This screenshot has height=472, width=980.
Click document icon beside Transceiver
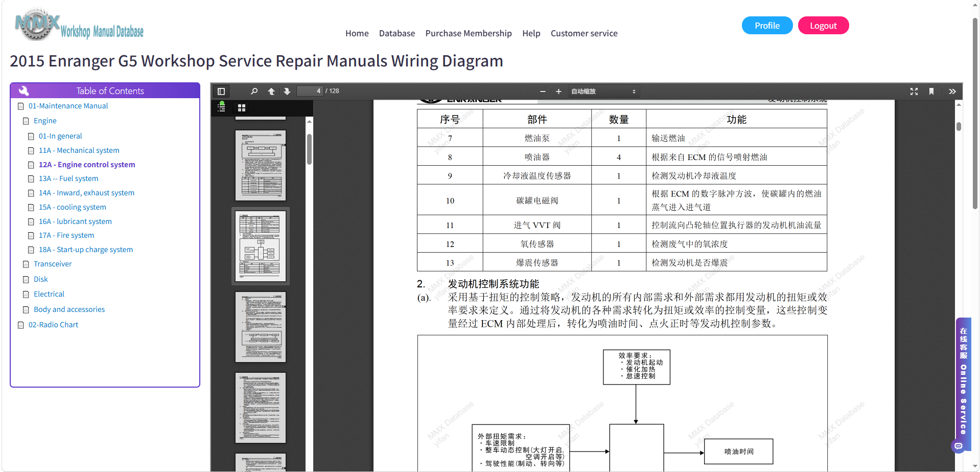tap(26, 264)
